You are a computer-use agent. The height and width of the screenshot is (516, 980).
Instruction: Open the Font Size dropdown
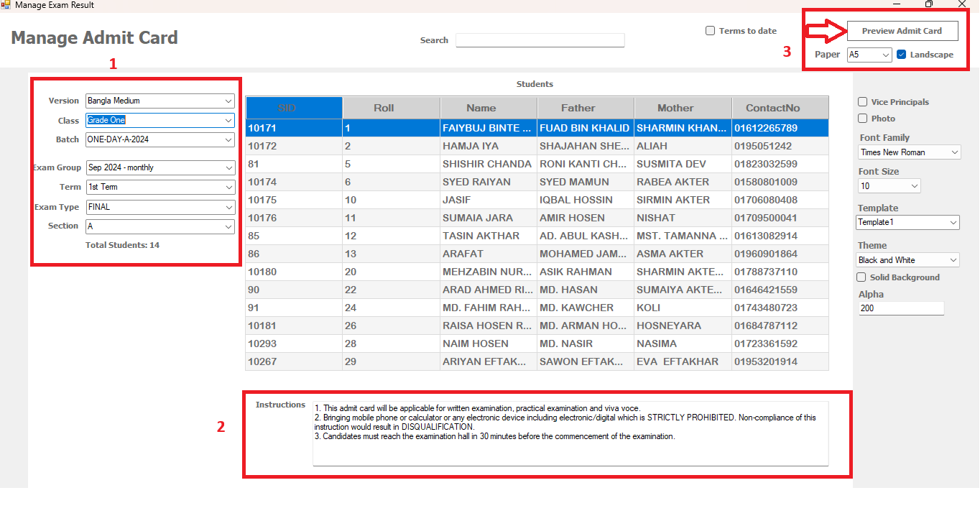(889, 186)
